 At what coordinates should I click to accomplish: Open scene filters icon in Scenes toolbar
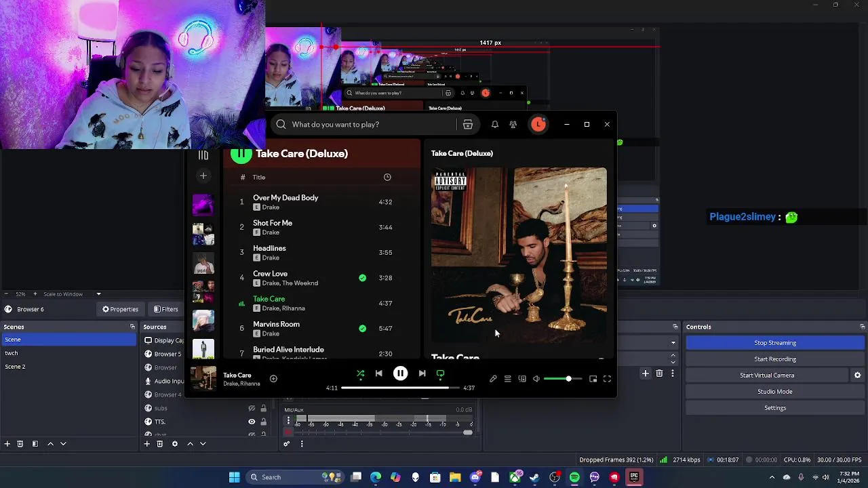click(35, 444)
